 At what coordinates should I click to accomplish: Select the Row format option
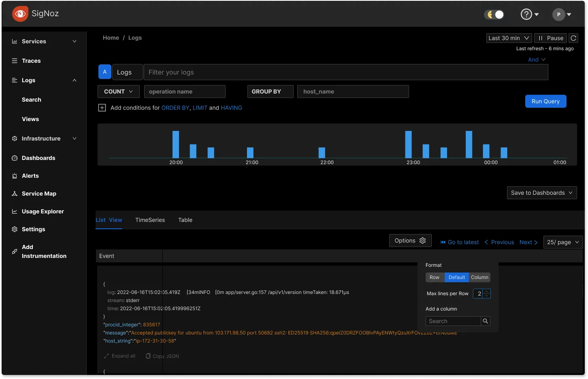pyautogui.click(x=435, y=277)
